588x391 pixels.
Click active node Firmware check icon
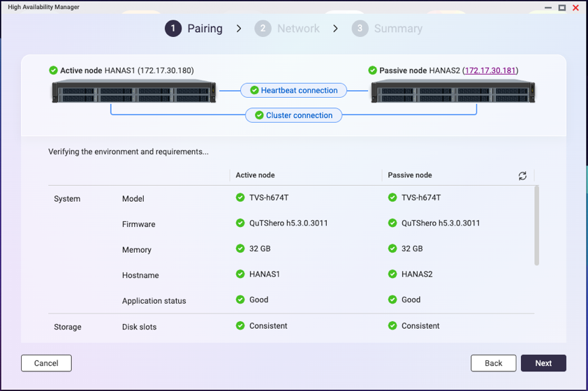point(240,223)
